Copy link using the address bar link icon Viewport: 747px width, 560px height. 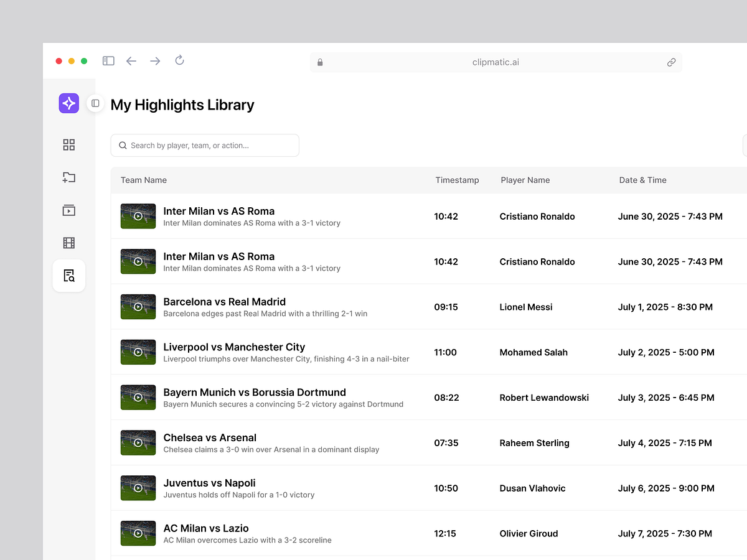(x=671, y=62)
